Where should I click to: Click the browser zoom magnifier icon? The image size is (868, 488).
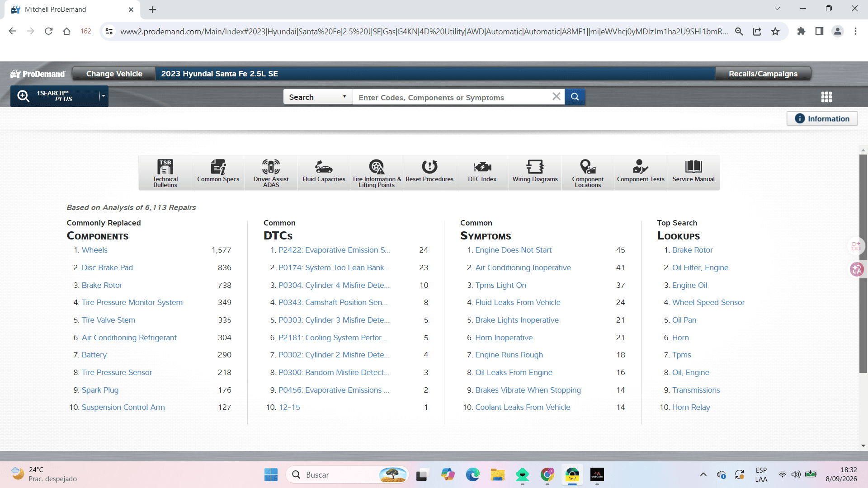[x=739, y=31]
